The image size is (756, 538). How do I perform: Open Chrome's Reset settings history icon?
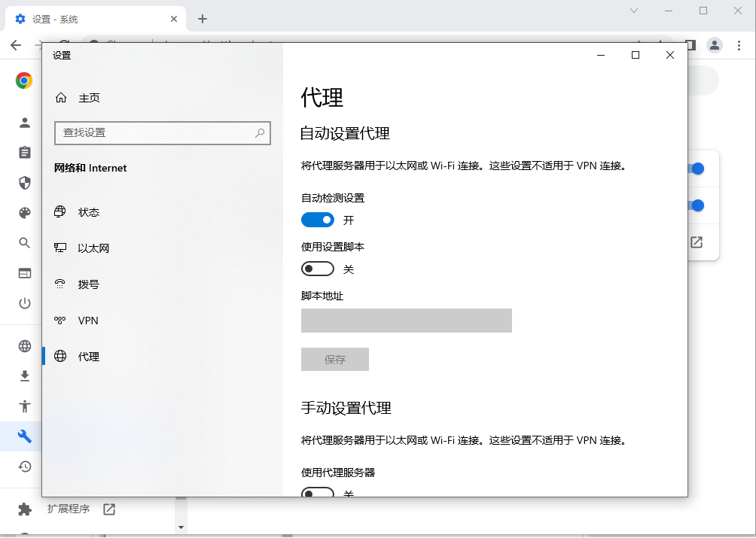click(25, 467)
